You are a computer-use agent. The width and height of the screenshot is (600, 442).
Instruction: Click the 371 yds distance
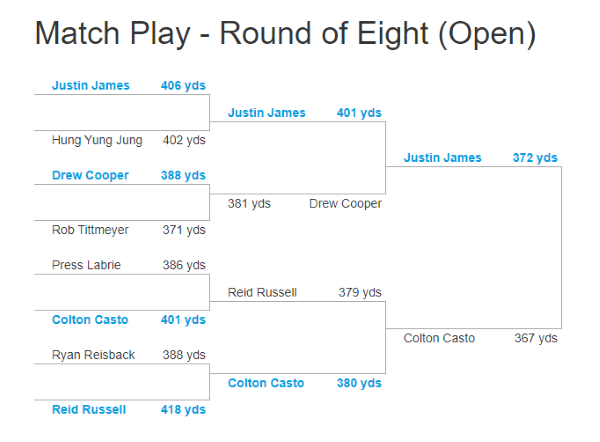pos(184,230)
